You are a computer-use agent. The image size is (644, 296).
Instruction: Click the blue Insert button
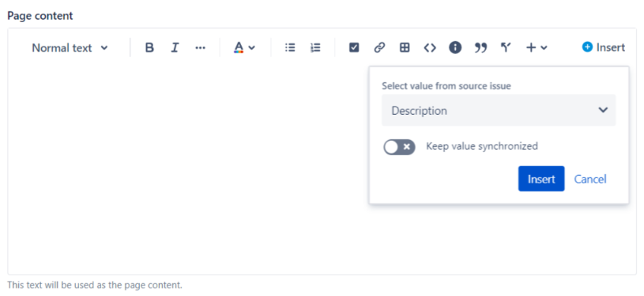click(541, 179)
